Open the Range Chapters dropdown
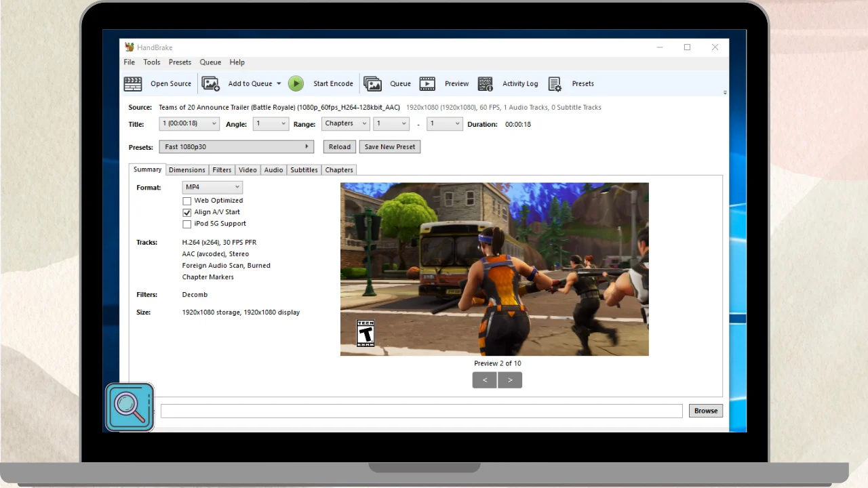 (x=345, y=124)
